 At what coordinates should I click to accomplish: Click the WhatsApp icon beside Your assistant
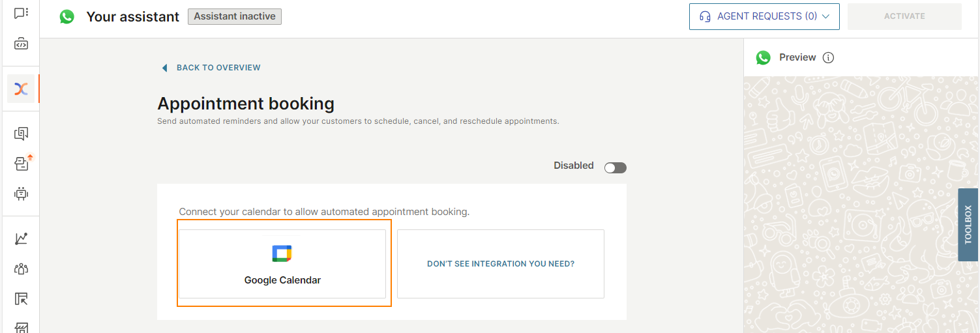(67, 16)
